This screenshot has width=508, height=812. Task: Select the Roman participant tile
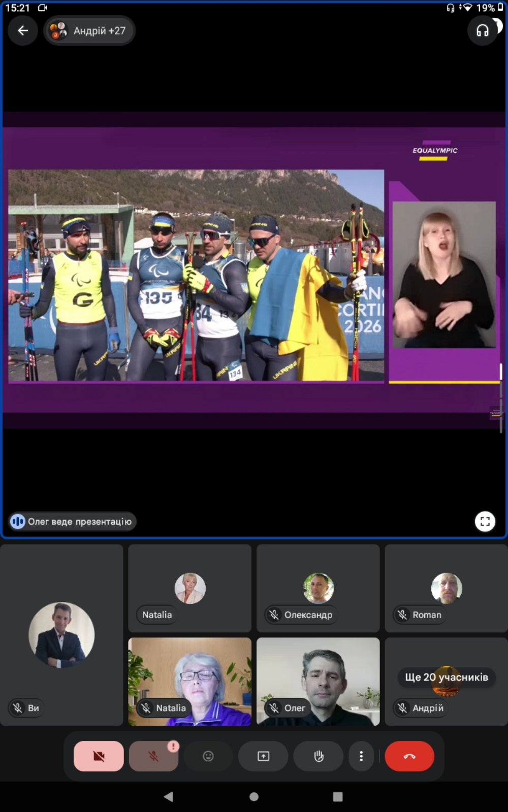446,588
